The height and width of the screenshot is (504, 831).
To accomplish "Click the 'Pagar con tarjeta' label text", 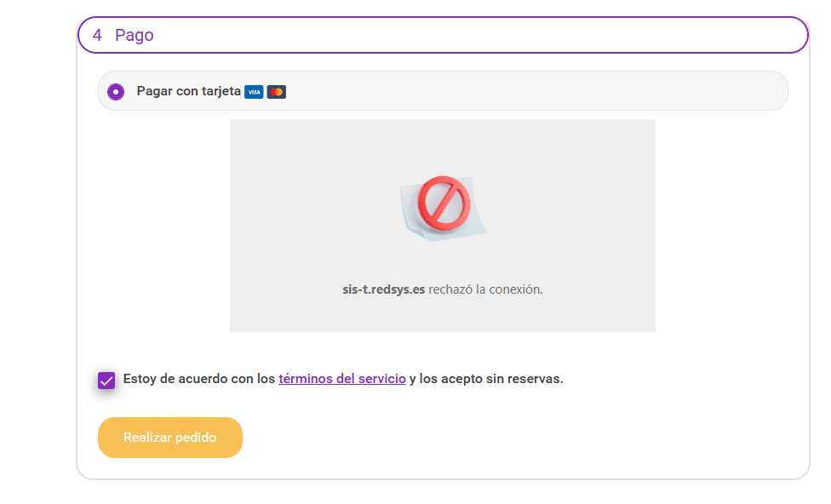I will point(188,91).
